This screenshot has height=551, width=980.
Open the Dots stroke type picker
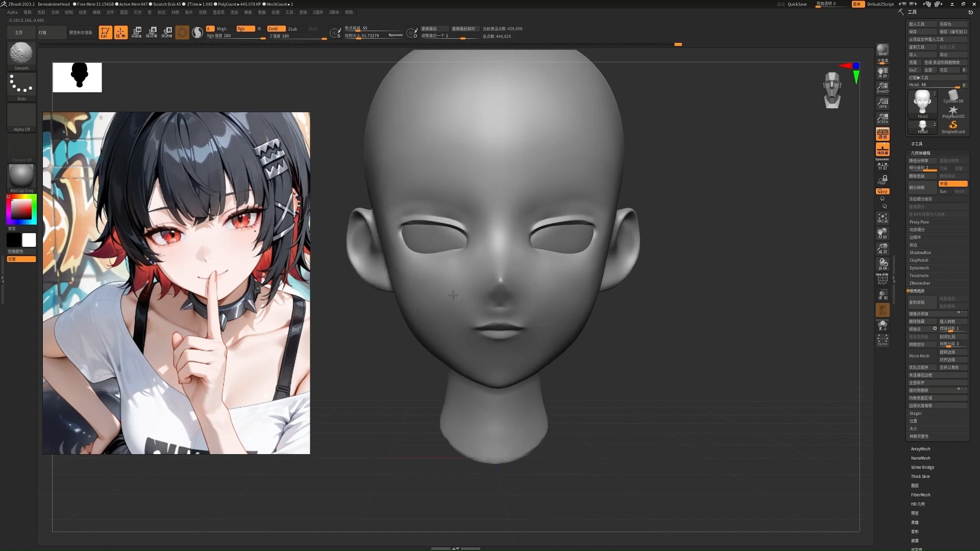coord(21,87)
